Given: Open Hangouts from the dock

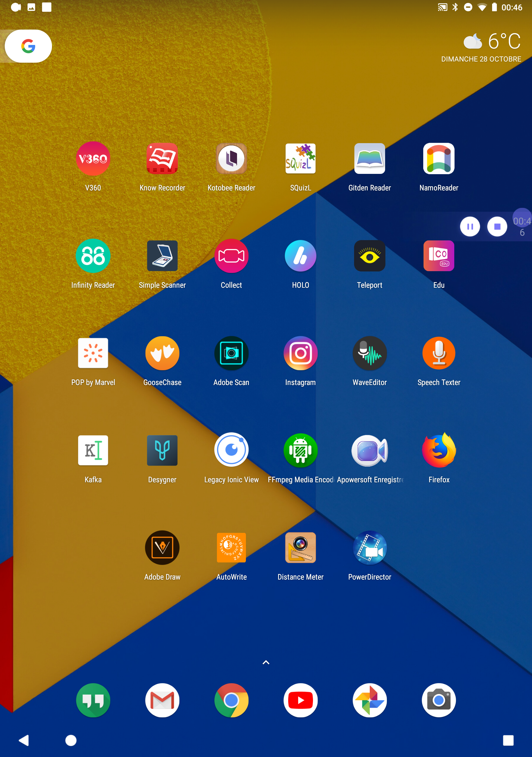Looking at the screenshot, I should [93, 700].
